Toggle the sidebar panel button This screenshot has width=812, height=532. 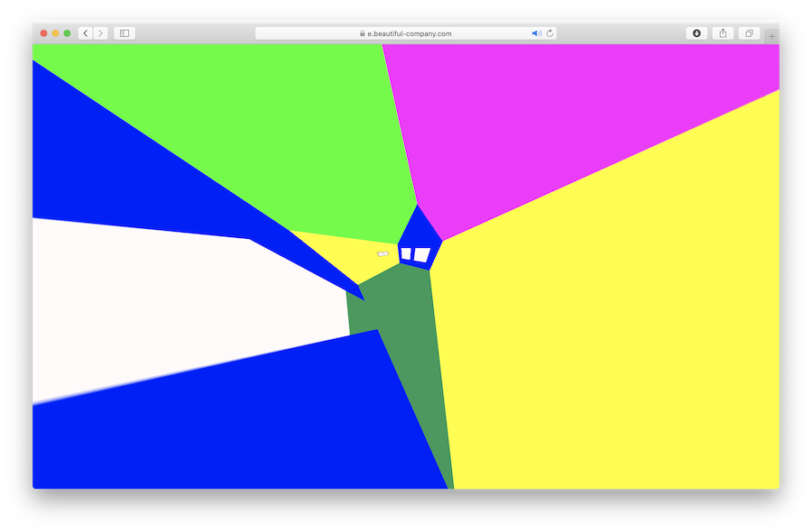point(125,33)
